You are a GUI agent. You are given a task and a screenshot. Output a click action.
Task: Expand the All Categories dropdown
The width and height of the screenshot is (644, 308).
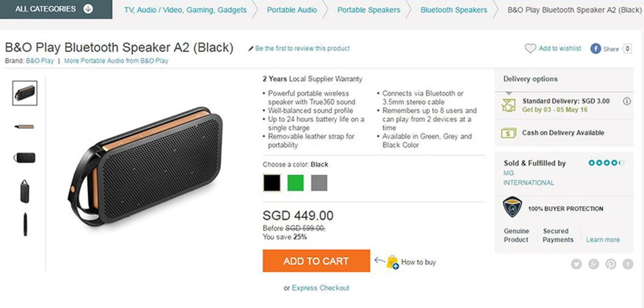coord(88,9)
